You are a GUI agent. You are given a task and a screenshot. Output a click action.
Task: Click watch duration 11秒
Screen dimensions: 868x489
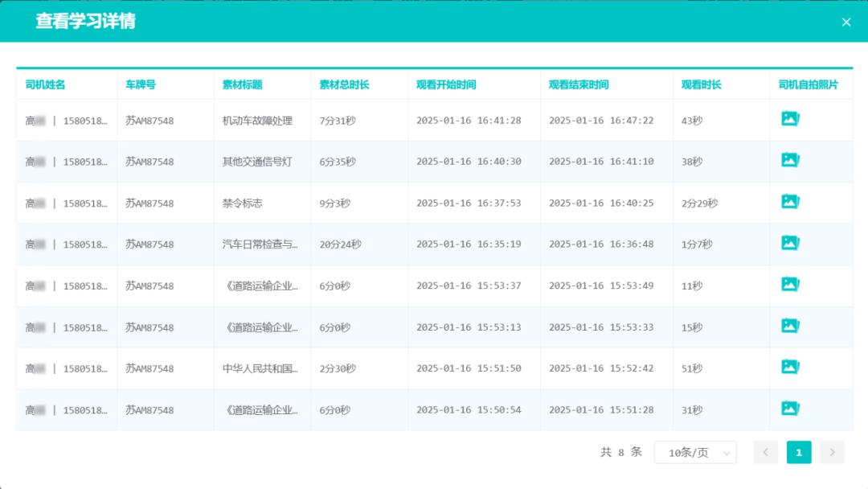pyautogui.click(x=692, y=286)
